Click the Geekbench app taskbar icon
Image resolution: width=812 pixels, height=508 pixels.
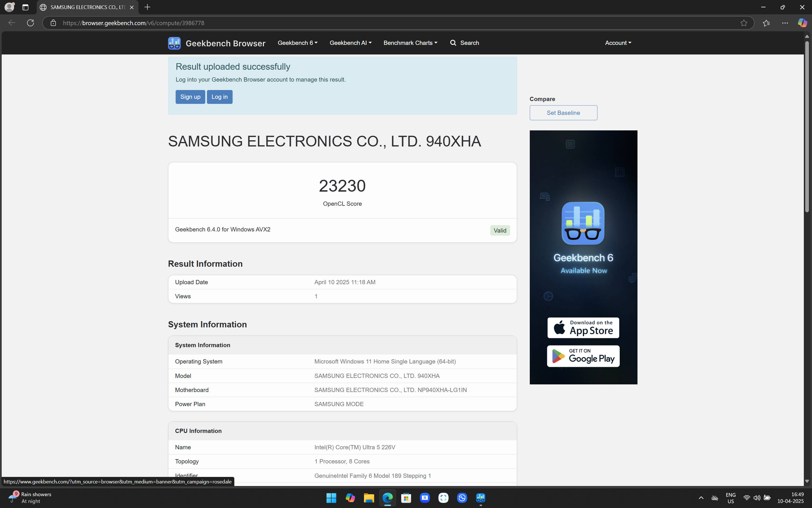(480, 498)
